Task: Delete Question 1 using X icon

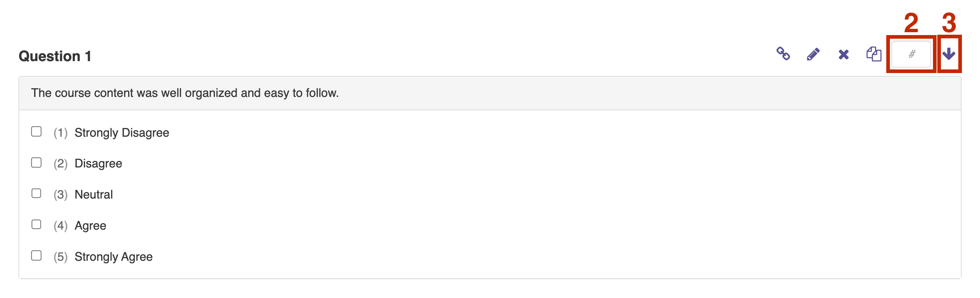Action: 844,54
